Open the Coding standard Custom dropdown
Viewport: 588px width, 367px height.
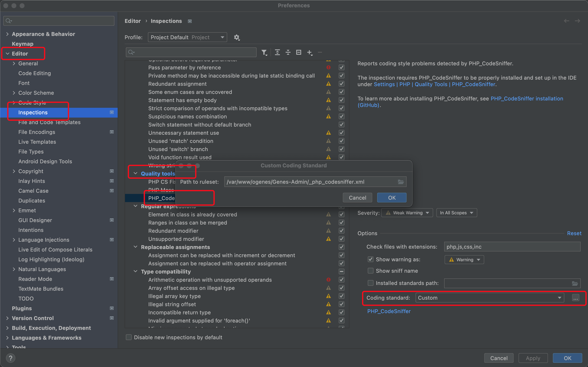tap(489, 298)
